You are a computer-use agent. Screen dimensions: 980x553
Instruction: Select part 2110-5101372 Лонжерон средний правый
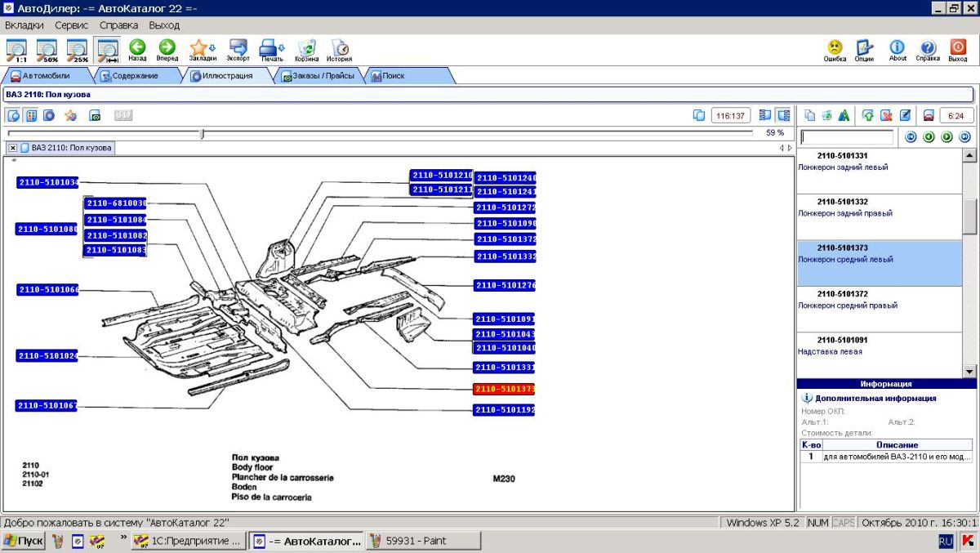(880, 310)
